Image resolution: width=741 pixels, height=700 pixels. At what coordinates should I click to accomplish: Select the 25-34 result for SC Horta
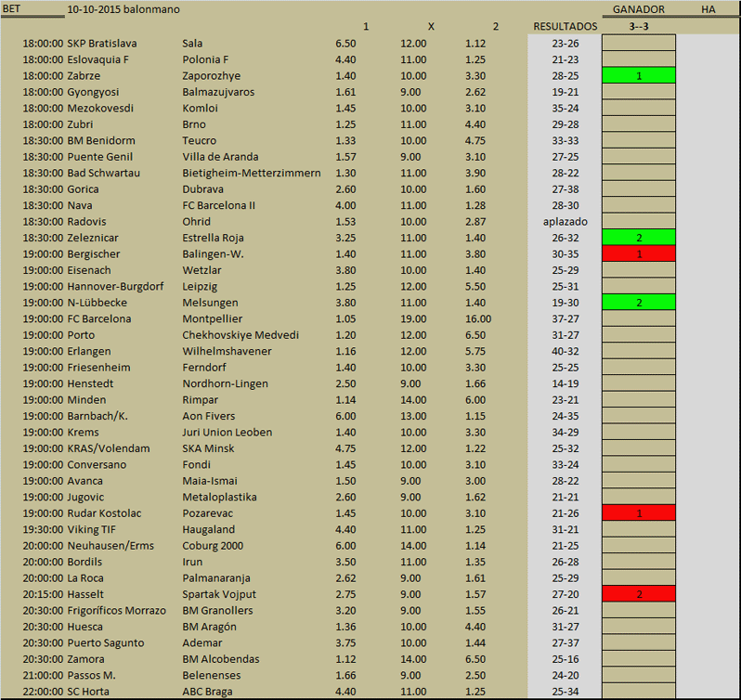tap(565, 692)
